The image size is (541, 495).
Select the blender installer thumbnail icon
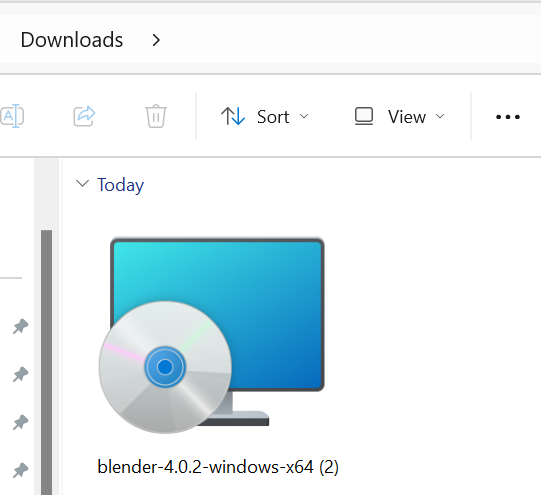(212, 335)
